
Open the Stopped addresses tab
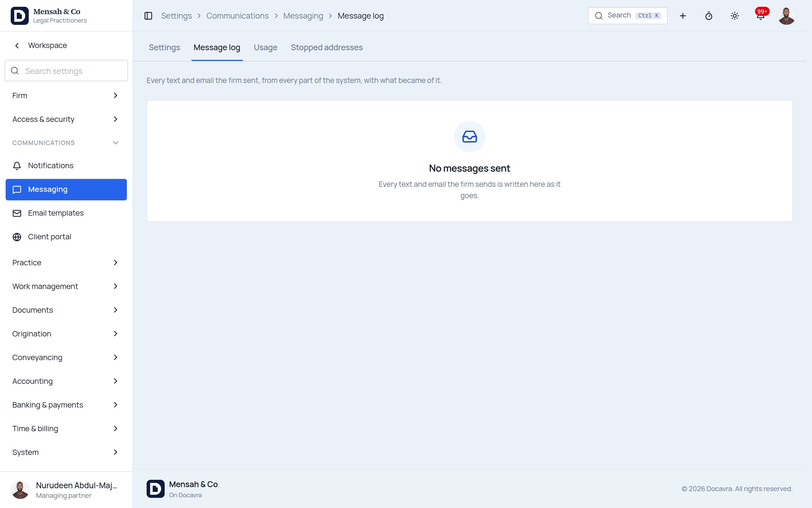[326, 47]
